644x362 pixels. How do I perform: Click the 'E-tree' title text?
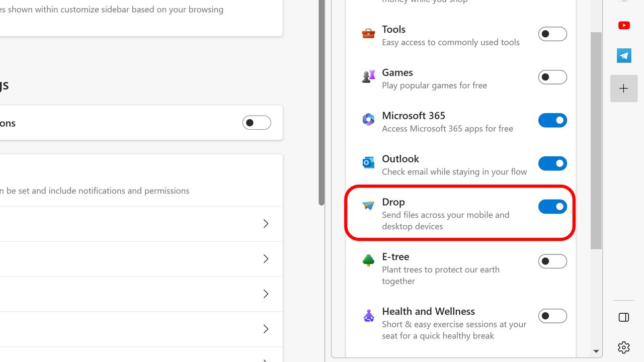tap(395, 256)
